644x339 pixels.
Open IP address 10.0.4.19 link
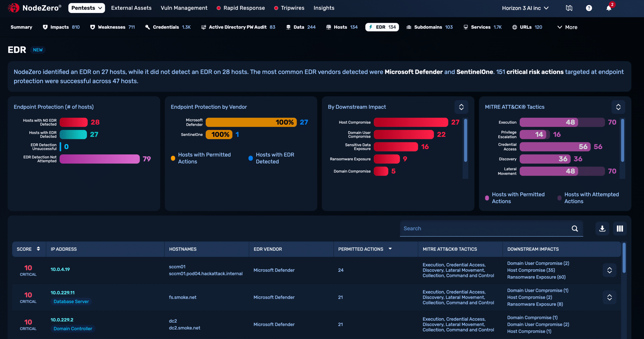point(60,269)
